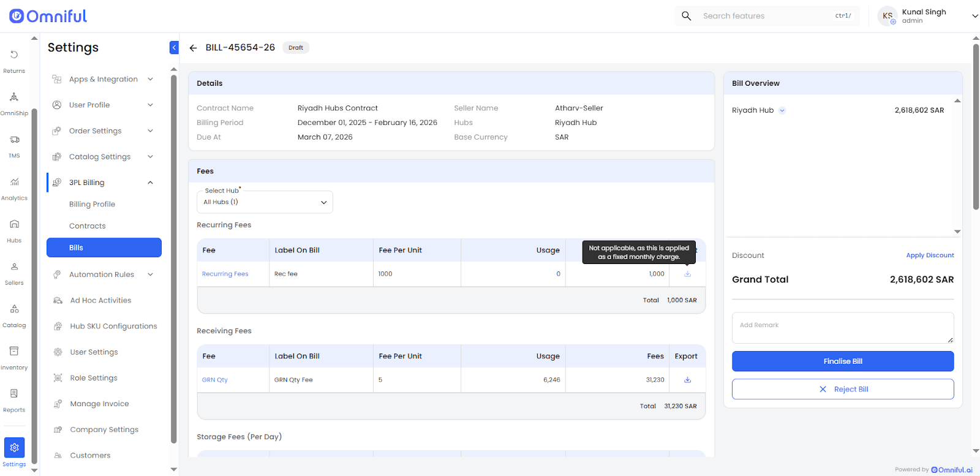Click the Reject Bill button

pyautogui.click(x=842, y=390)
